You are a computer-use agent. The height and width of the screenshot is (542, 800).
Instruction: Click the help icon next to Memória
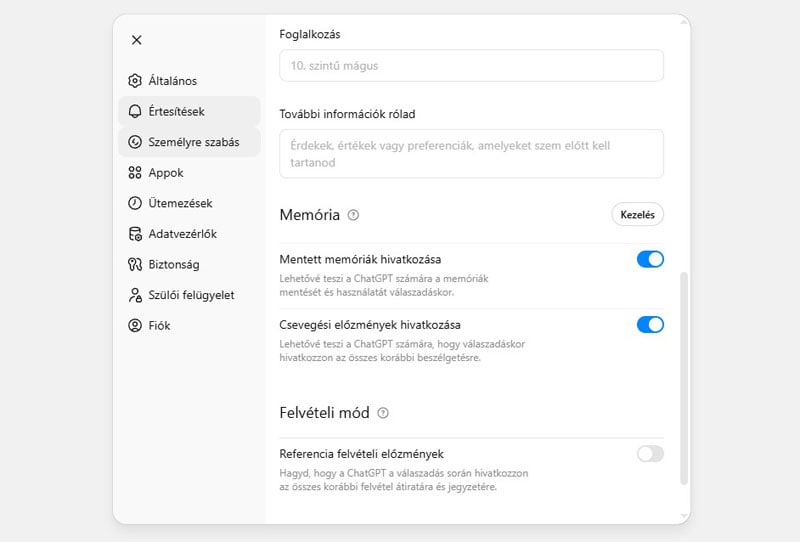(x=353, y=215)
